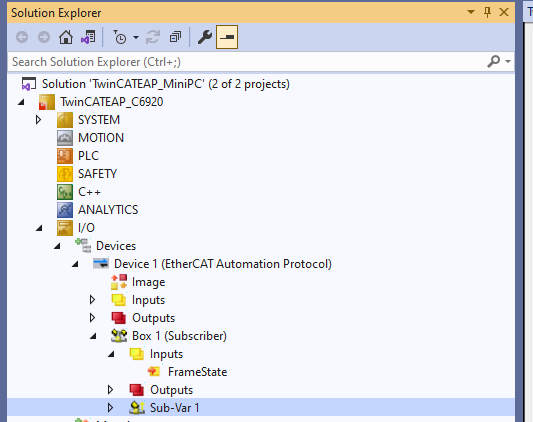Select the Devices tree item text
This screenshot has width=533, height=422.
pyautogui.click(x=116, y=246)
